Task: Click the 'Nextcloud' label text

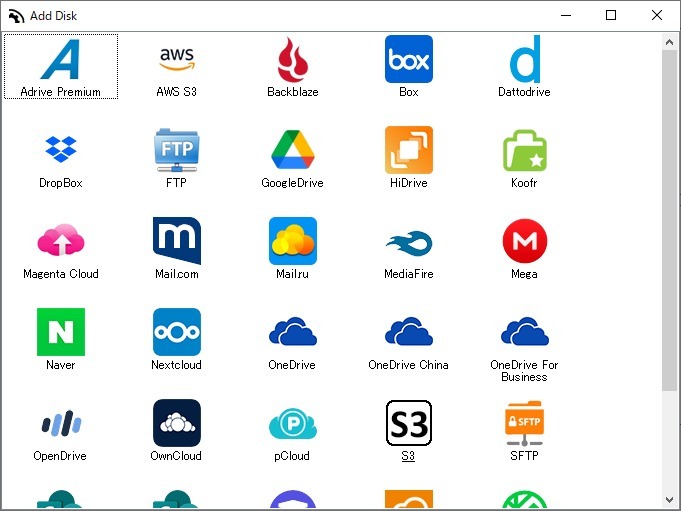Action: (176, 365)
